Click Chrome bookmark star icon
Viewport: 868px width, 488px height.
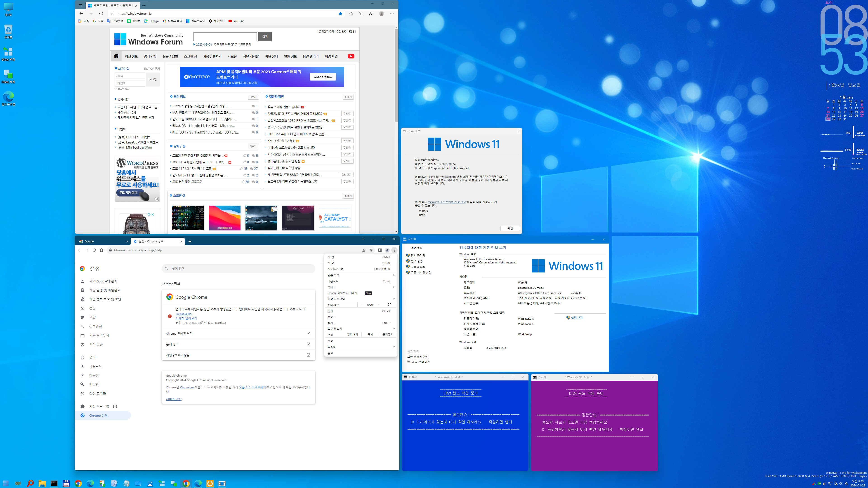[x=371, y=250]
